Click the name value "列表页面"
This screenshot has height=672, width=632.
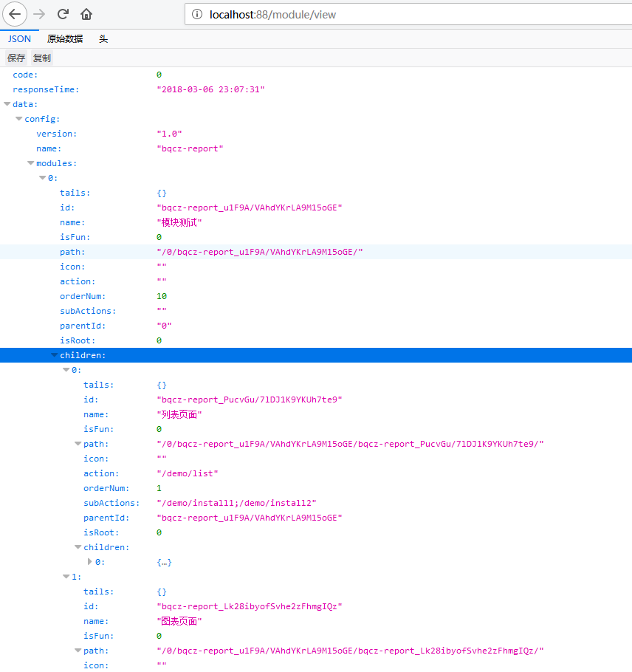tap(179, 414)
